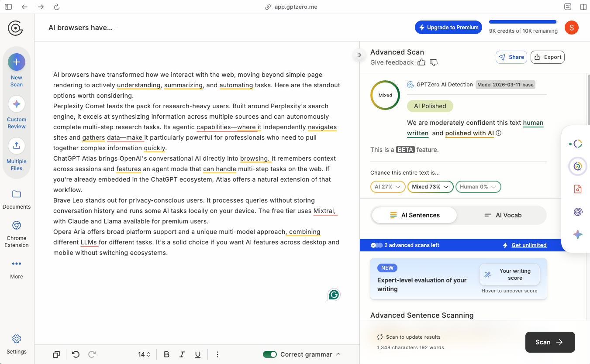Open the font size stepper
This screenshot has height=364, width=590.
pyautogui.click(x=144, y=354)
